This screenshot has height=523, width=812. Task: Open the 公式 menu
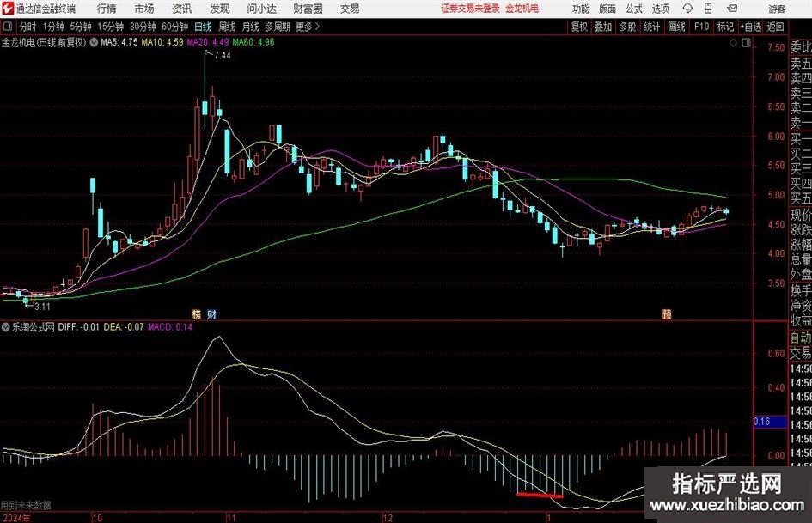click(633, 9)
